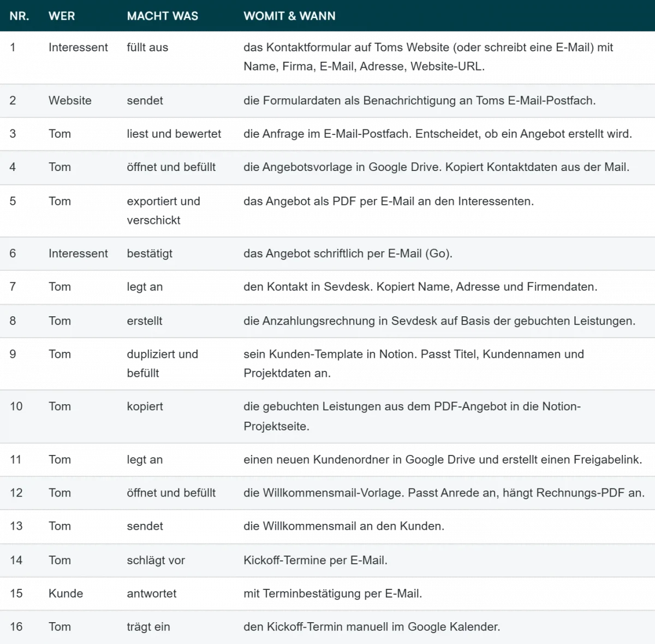Click 'das Angebot schriftlich per E-Mail (Go)'

coord(348,253)
